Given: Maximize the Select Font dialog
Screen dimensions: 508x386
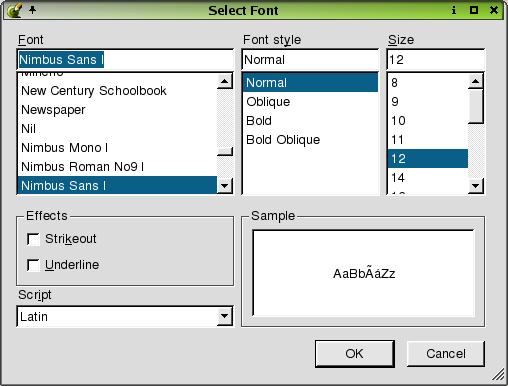Looking at the screenshot, I should coord(474,10).
